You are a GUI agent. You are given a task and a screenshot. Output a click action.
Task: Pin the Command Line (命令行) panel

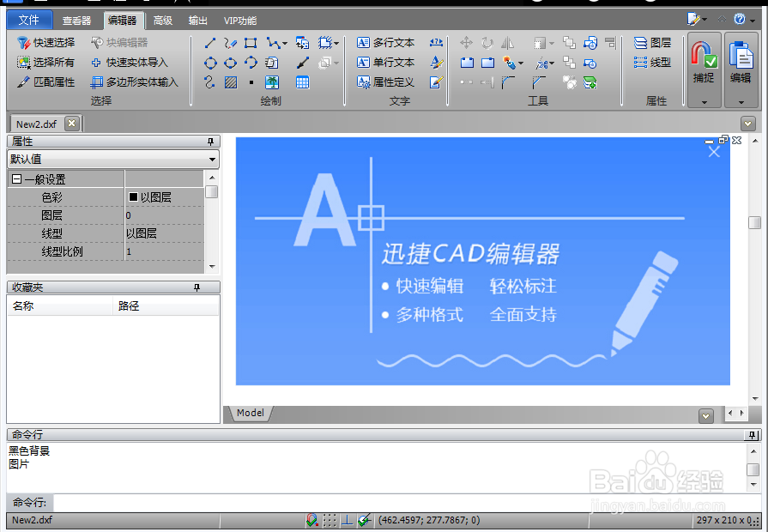(x=753, y=435)
